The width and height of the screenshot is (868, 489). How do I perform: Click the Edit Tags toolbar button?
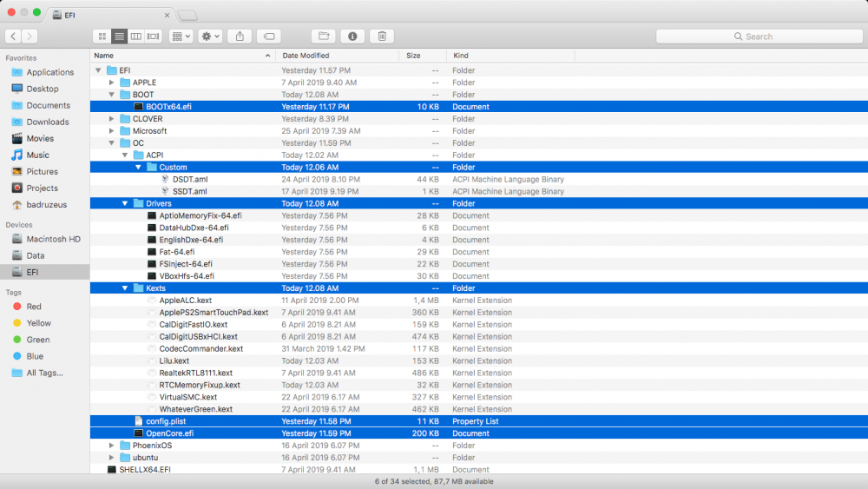tap(269, 36)
